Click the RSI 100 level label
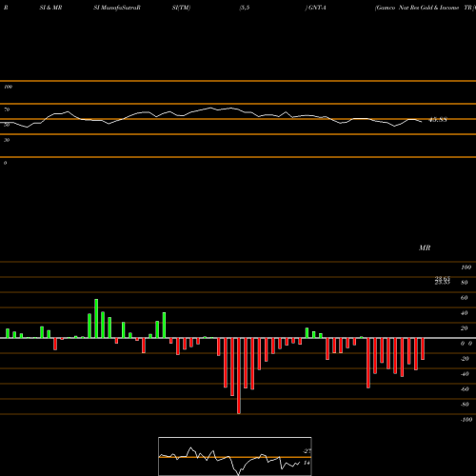Screen dimensions: 476x476 [8, 87]
